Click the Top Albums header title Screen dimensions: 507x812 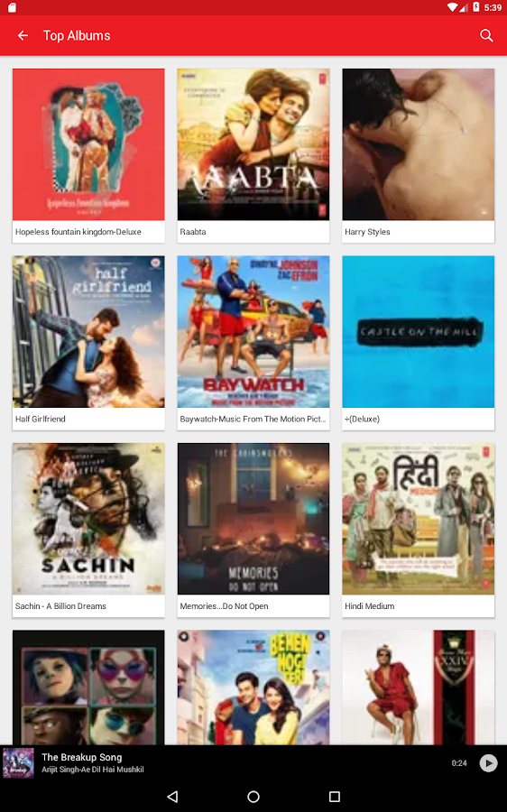pyautogui.click(x=77, y=35)
